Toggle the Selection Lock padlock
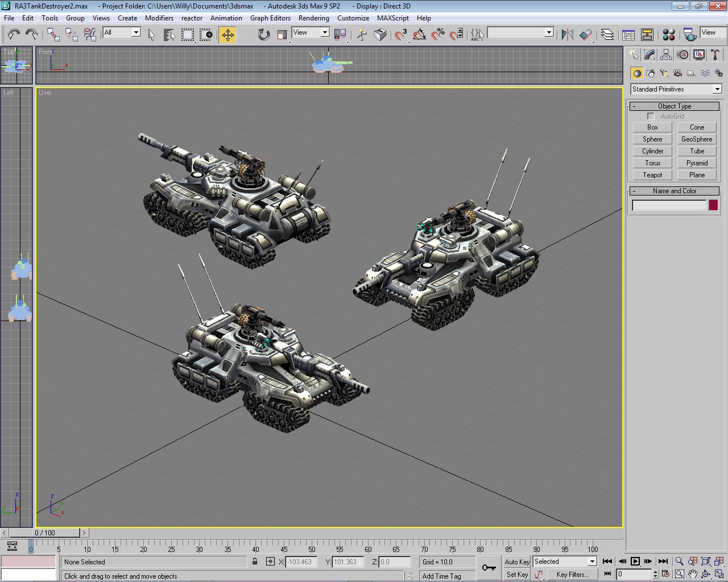The image size is (728, 582). coord(255,562)
